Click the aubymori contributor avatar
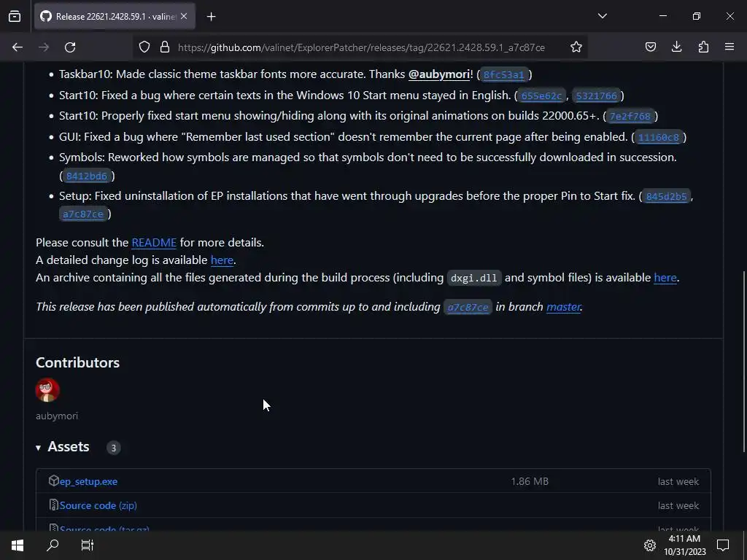This screenshot has width=747, height=560. click(47, 390)
